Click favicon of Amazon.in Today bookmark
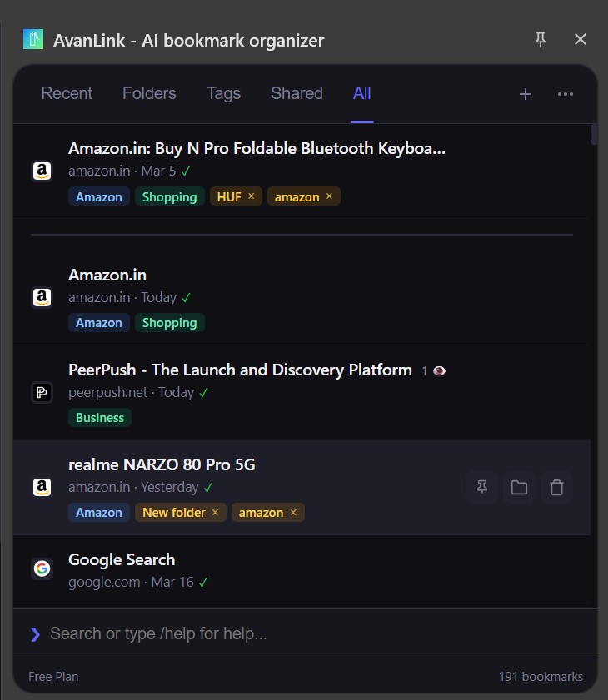This screenshot has width=608, height=700. [42, 297]
